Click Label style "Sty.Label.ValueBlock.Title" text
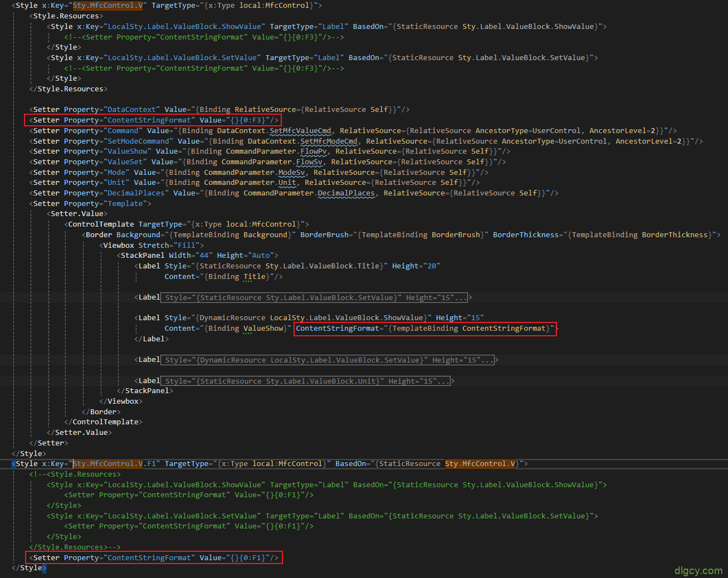 [x=322, y=266]
